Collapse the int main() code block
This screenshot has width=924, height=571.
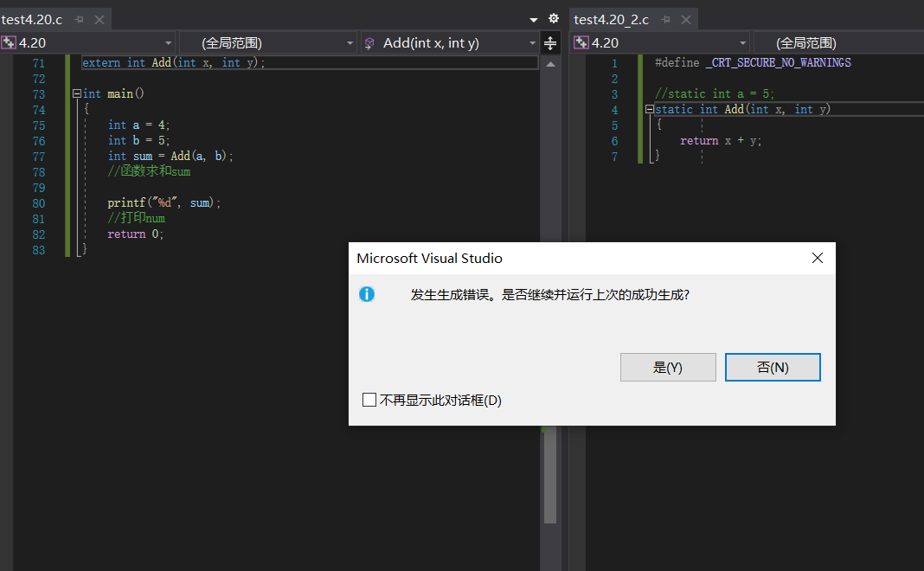(x=77, y=93)
